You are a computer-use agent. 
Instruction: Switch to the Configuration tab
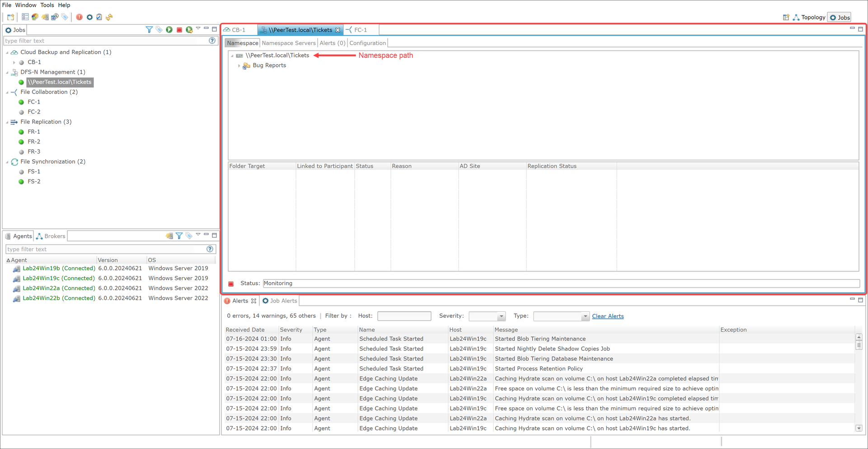click(x=368, y=43)
